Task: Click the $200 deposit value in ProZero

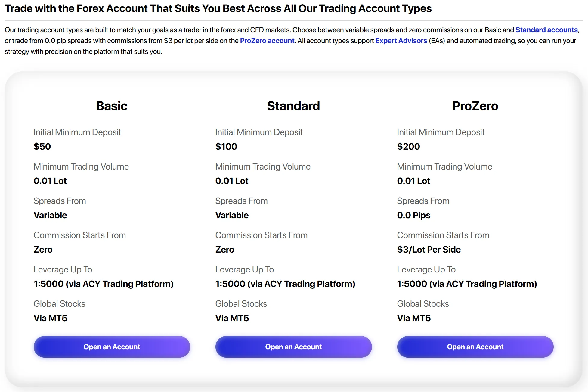Action: tap(408, 147)
